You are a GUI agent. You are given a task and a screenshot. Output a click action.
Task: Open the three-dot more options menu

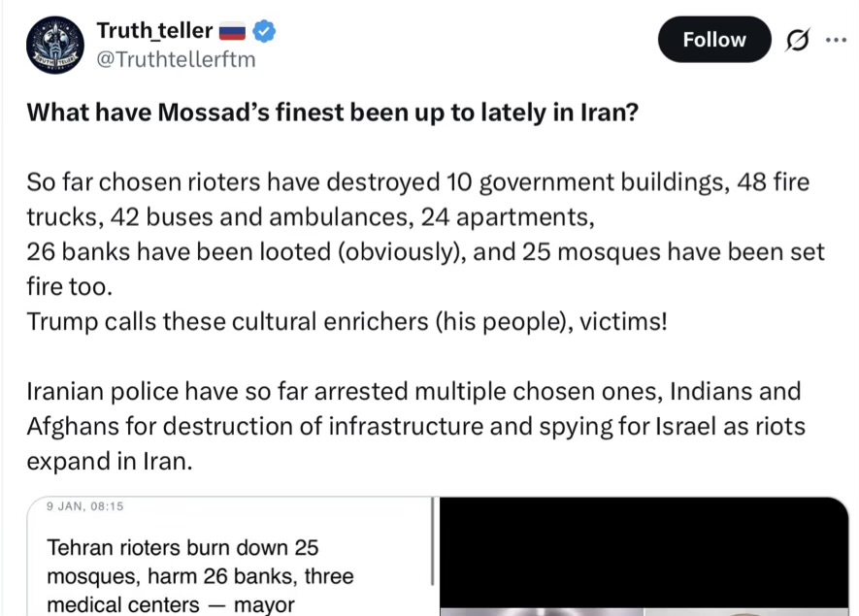tap(835, 41)
